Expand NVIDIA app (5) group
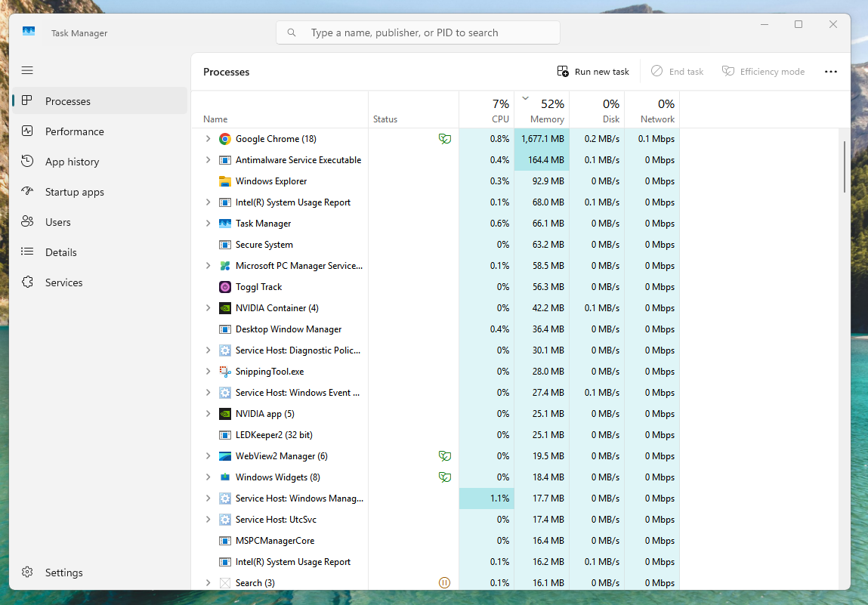Image resolution: width=868 pixels, height=605 pixels. tap(209, 413)
